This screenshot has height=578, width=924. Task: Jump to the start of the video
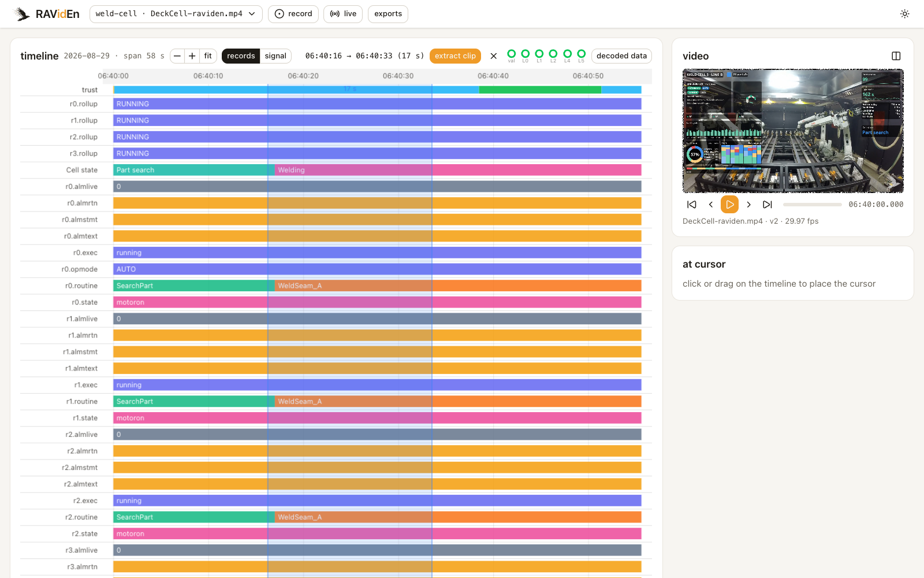point(692,205)
